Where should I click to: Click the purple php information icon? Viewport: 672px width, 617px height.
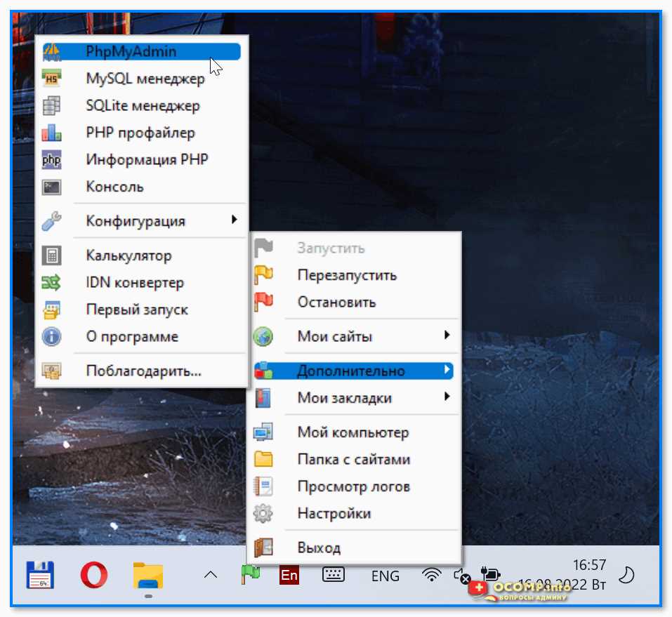click(x=51, y=160)
